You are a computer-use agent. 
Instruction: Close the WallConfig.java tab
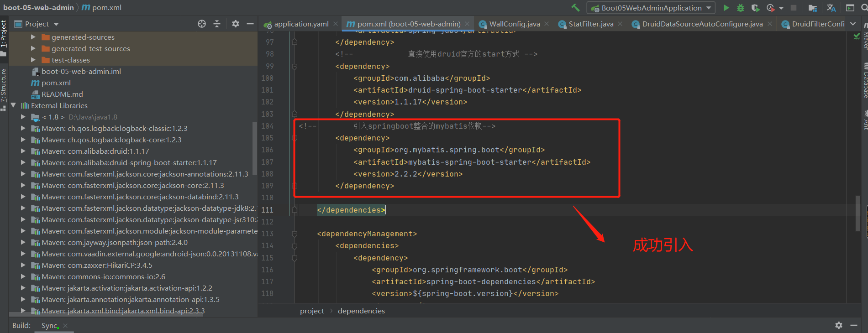click(x=547, y=24)
